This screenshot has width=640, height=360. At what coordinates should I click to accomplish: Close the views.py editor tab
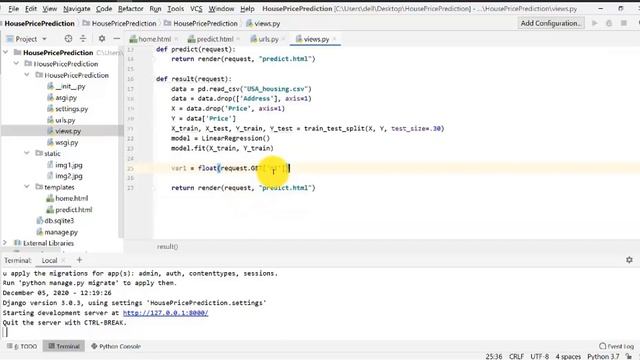pos(334,39)
